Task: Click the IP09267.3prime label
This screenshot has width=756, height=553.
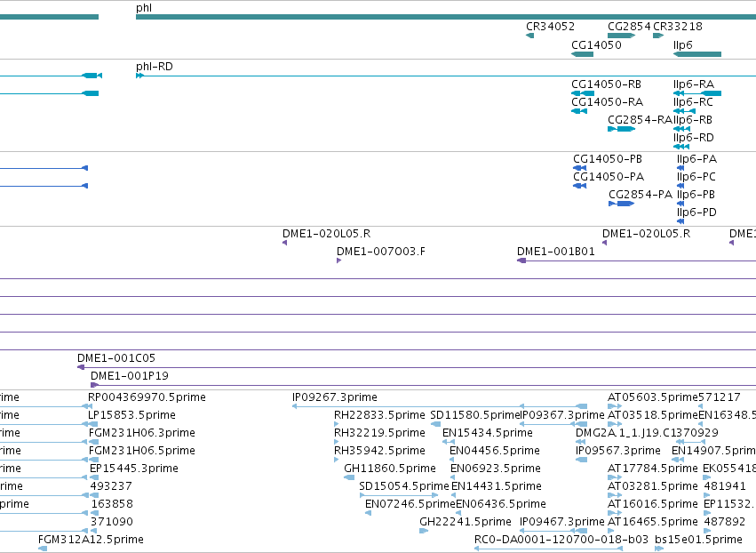Action: (x=335, y=397)
